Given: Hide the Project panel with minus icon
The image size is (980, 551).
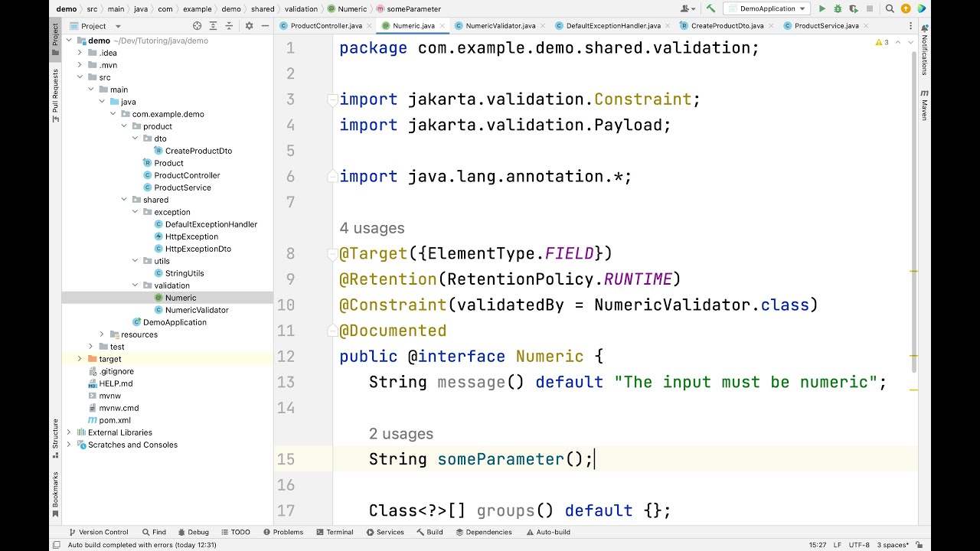Looking at the screenshot, I should [263, 26].
